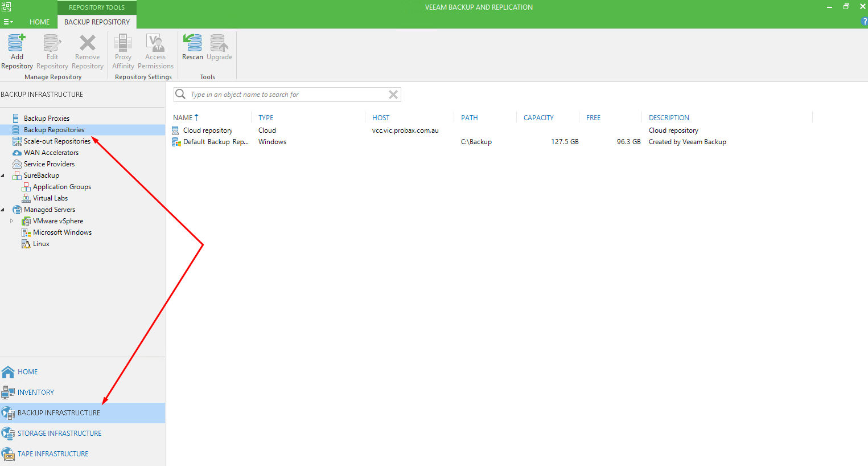Click the 127.5 GB capacity value
This screenshot has width=868, height=466.
click(x=565, y=142)
